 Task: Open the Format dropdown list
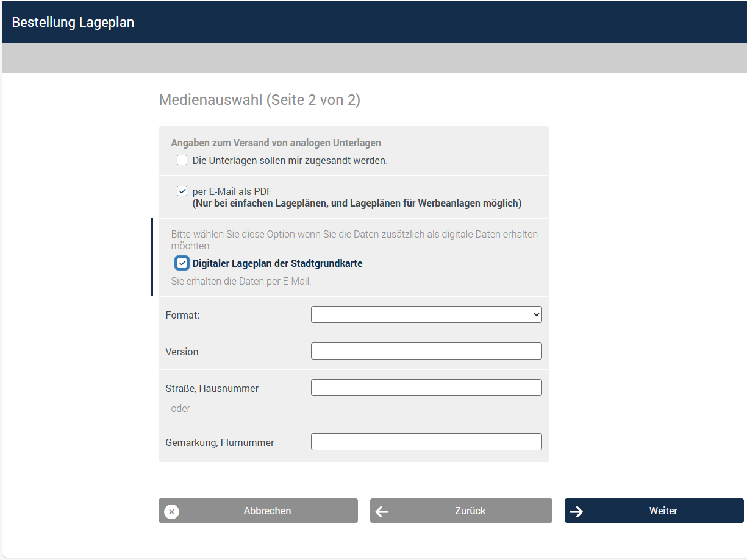click(426, 314)
